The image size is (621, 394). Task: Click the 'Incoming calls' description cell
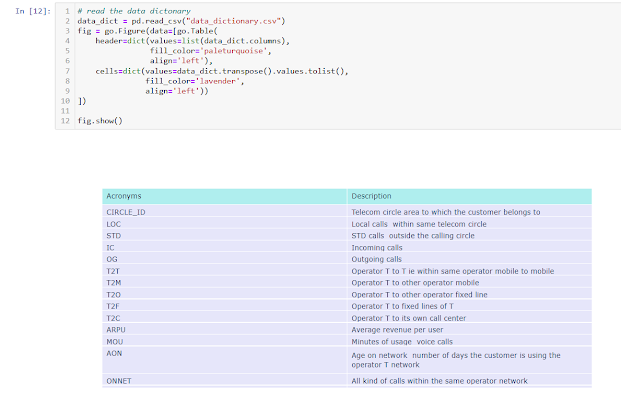pos(469,247)
